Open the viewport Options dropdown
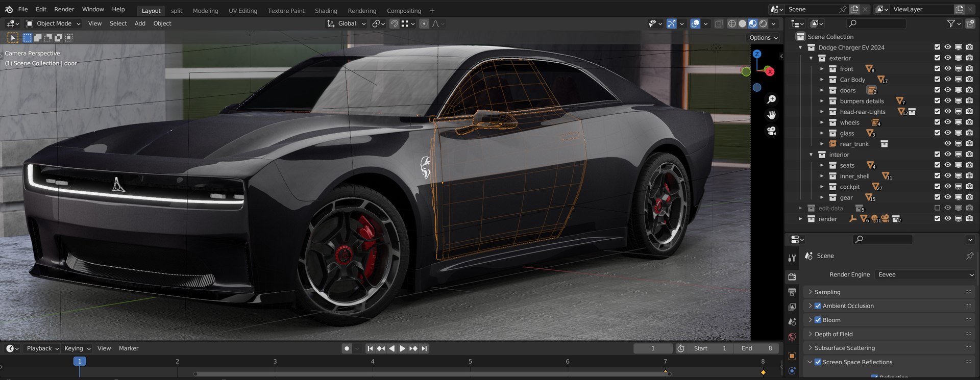 click(764, 38)
